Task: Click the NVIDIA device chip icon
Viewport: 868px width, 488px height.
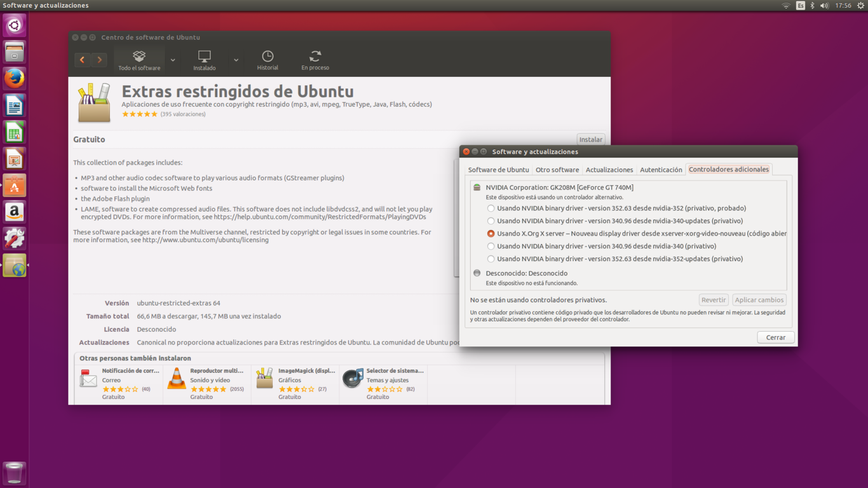Action: [477, 187]
